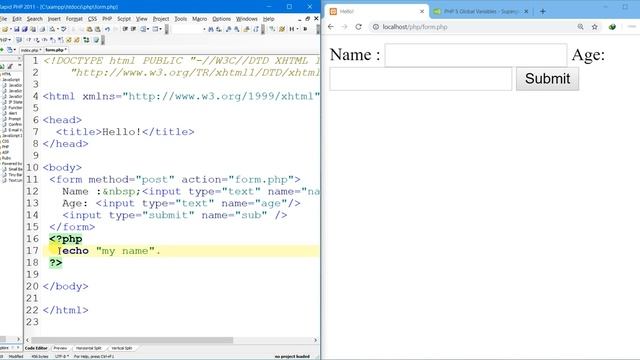Switch to the Hello browser tab
Image resolution: width=640 pixels, height=360 pixels.
(x=376, y=11)
